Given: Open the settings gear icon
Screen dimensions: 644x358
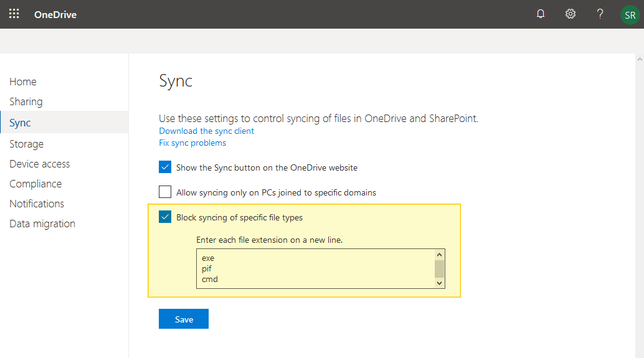Looking at the screenshot, I should 570,14.
